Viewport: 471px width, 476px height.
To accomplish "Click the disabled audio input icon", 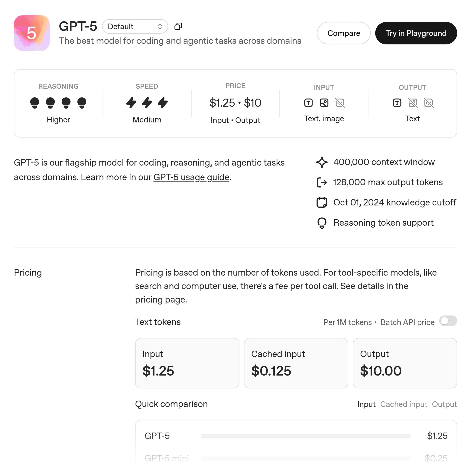I will point(340,103).
